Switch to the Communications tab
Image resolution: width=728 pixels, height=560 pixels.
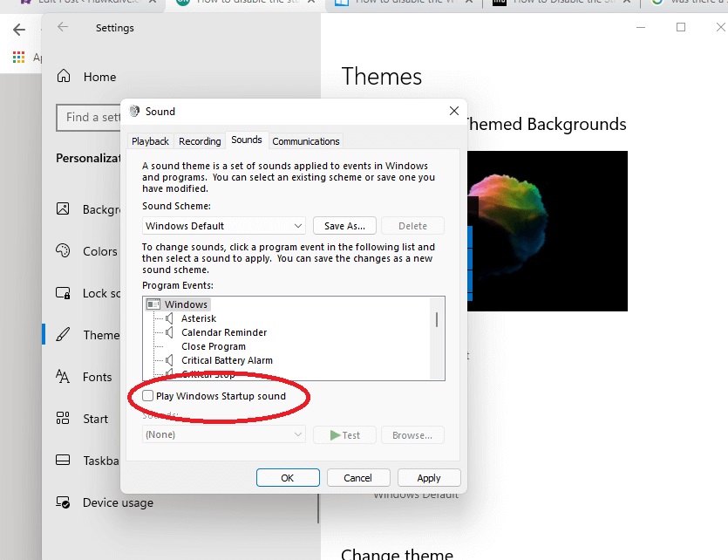click(x=306, y=140)
